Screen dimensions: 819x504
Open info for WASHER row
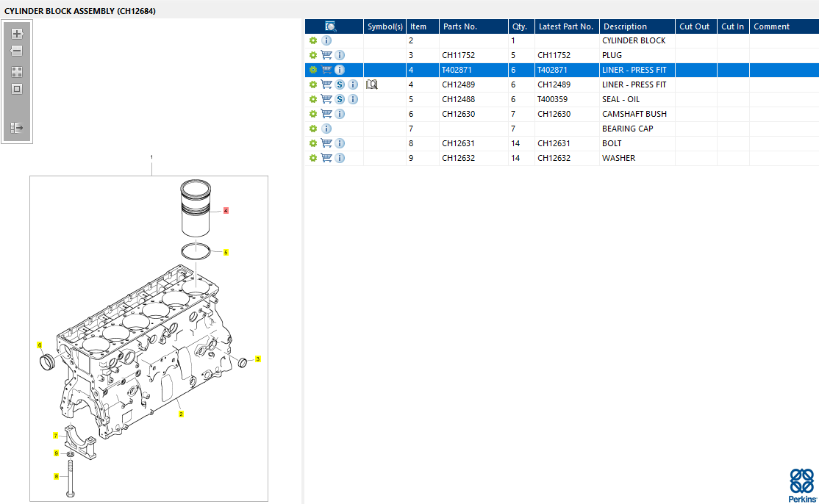[340, 158]
